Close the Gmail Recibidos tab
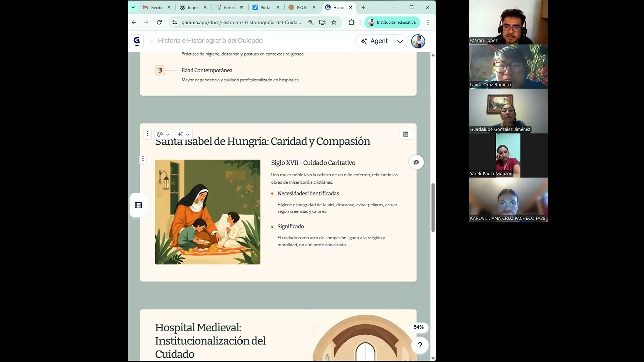Viewport: 644px width, 362px height. [x=169, y=7]
